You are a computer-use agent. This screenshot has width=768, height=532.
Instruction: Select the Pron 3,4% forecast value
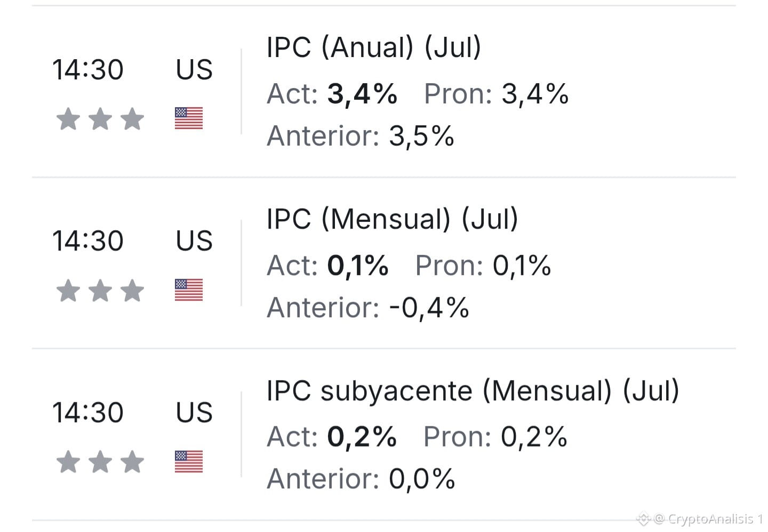point(535,94)
